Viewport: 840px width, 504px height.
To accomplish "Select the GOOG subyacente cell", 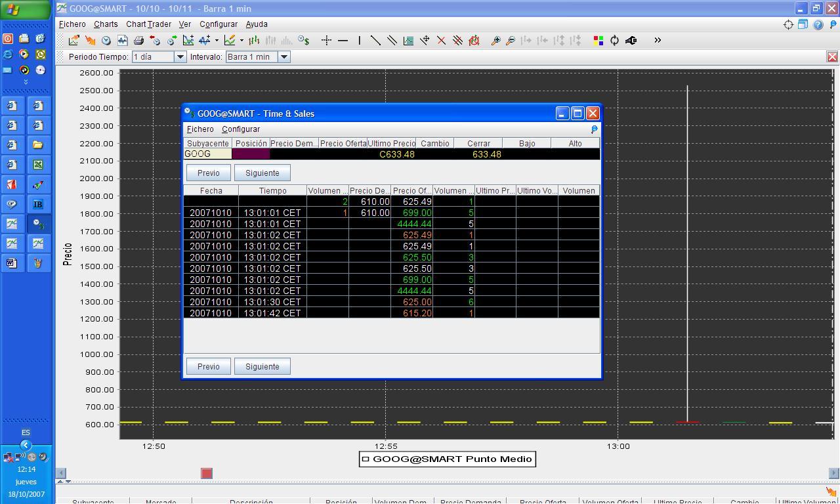I will [x=207, y=154].
